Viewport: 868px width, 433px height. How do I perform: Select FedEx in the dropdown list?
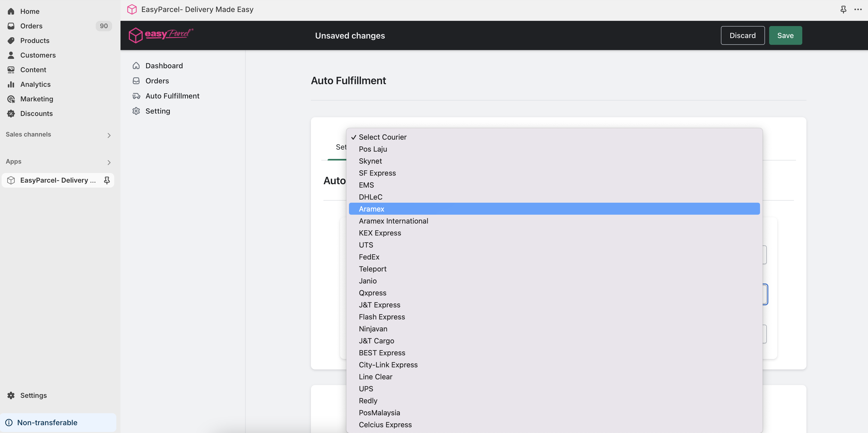coord(369,257)
